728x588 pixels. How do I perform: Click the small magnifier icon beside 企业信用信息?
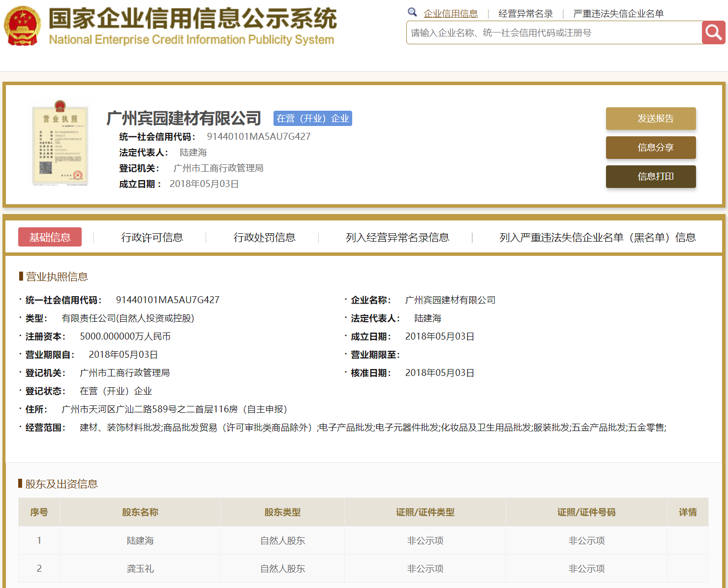pyautogui.click(x=412, y=12)
